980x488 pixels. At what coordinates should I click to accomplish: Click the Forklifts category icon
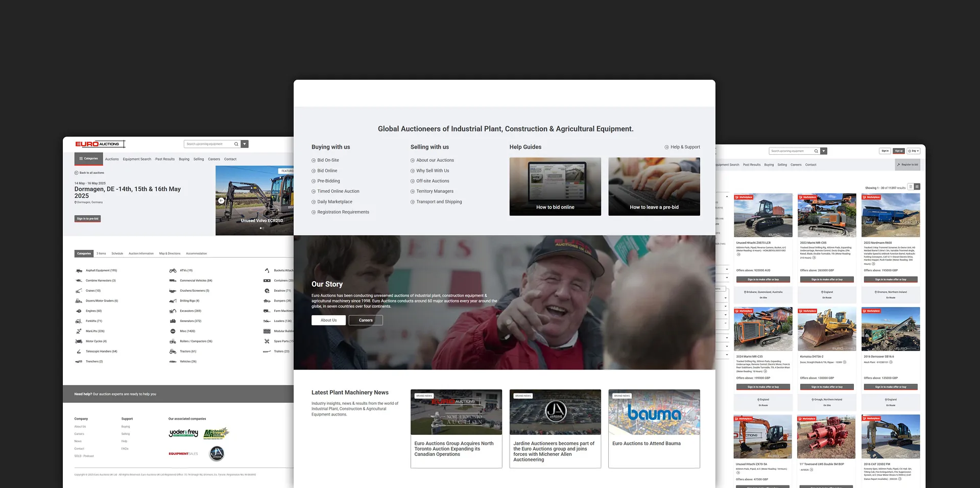tap(79, 321)
